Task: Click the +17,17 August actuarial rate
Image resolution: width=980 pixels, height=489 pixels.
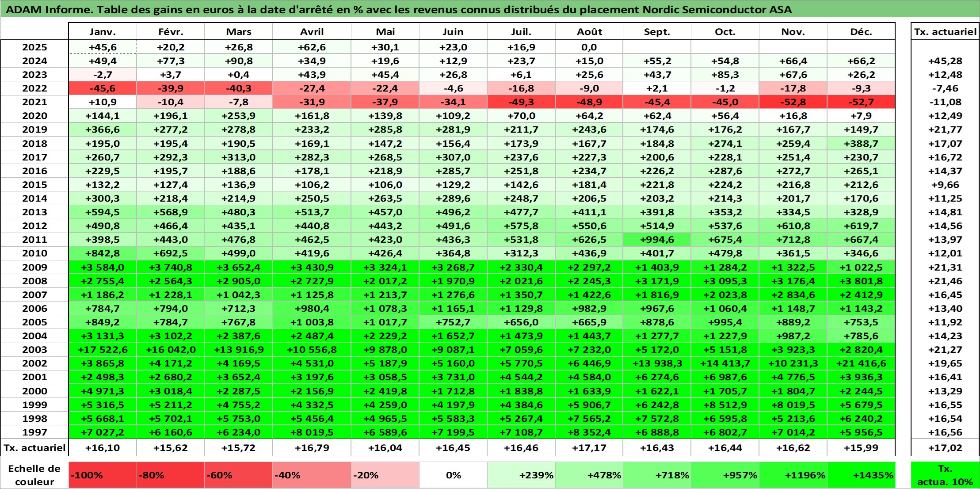Action: click(x=589, y=448)
